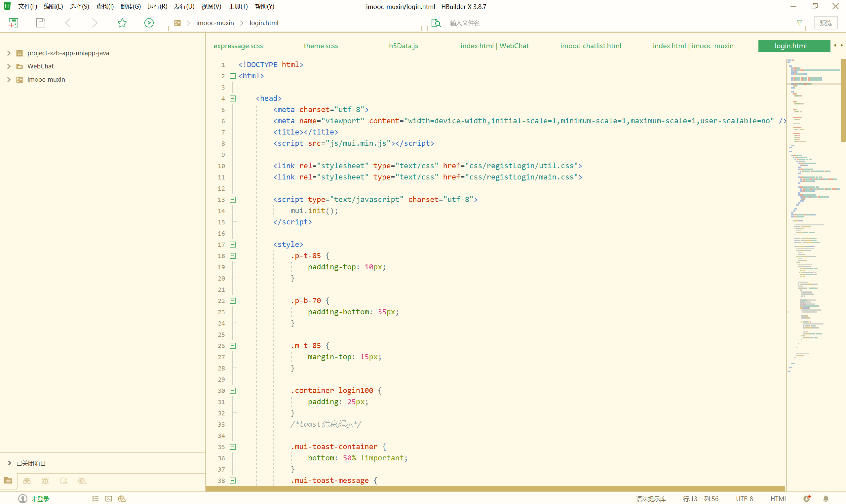The image size is (846, 504).
Task: Click the 行:13 列:56 position indicator
Action: pyautogui.click(x=700, y=499)
